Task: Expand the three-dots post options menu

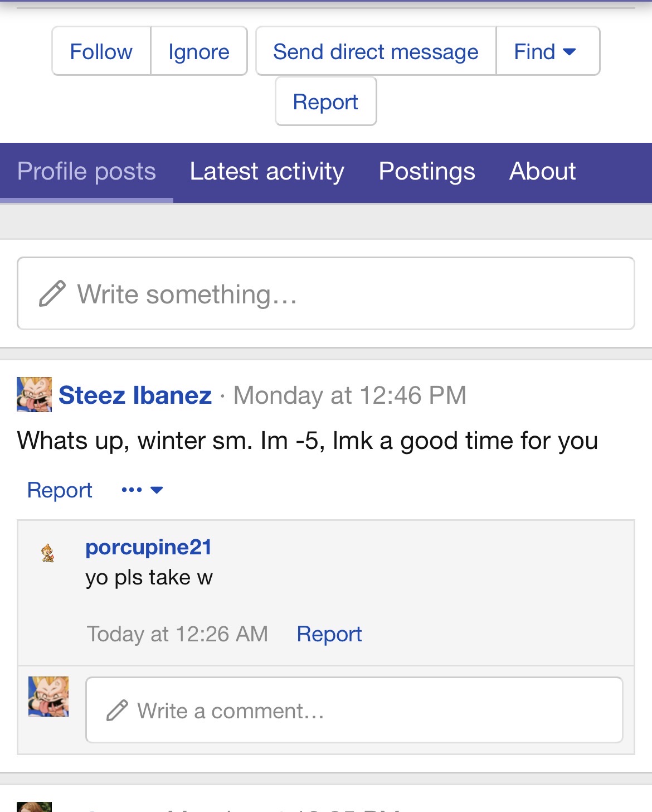Action: click(x=142, y=490)
